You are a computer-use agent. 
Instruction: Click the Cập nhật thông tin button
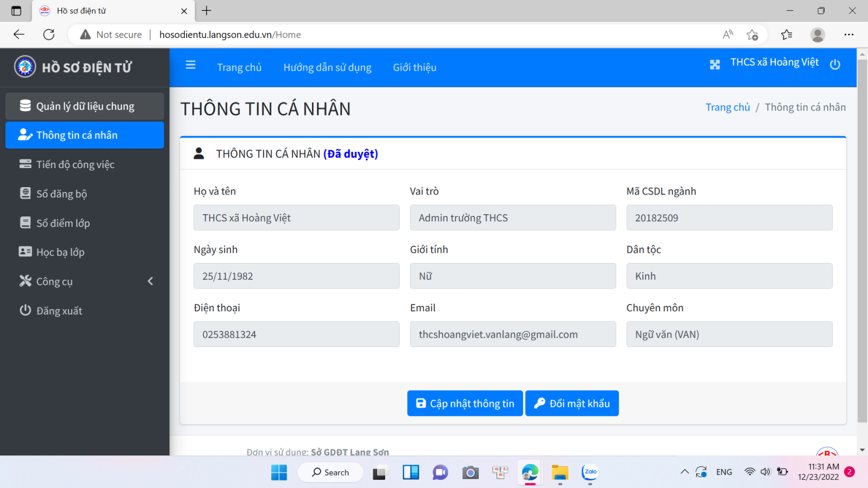(465, 403)
